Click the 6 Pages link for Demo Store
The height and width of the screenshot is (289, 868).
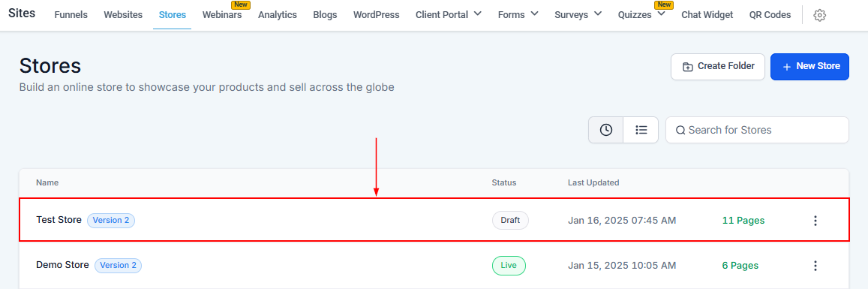click(x=740, y=266)
